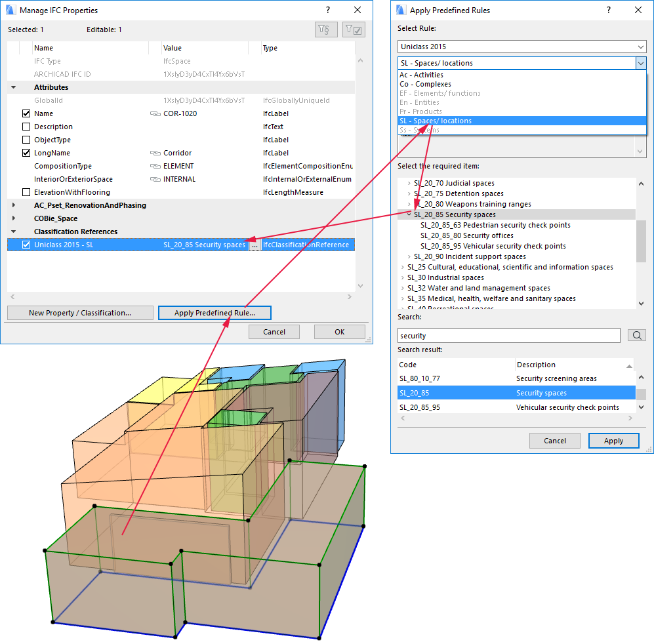Collapse SL_20_85 Security spaces node
Screen dimensions: 654x644
(409, 214)
